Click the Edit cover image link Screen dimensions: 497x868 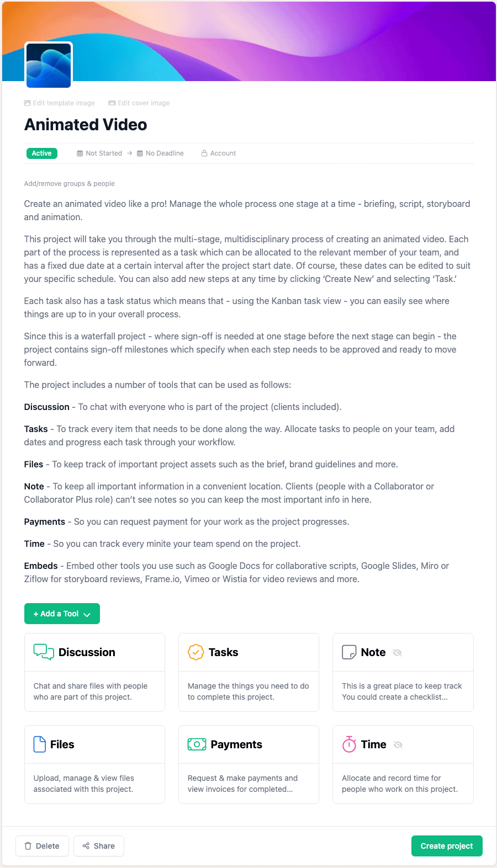point(139,103)
